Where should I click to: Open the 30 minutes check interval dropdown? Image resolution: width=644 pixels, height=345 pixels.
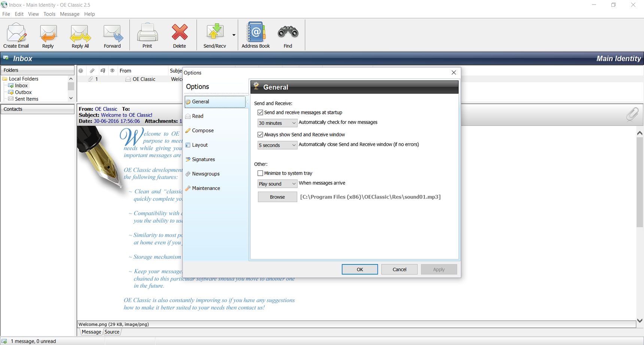pyautogui.click(x=277, y=123)
